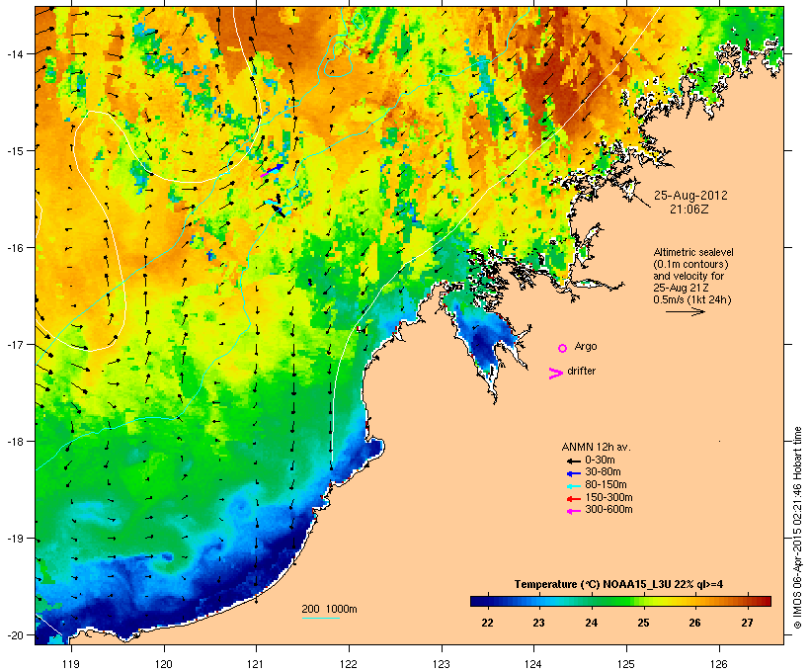Click the longitude axis label 123
Viewport: 810px width, 672px height.
click(442, 664)
